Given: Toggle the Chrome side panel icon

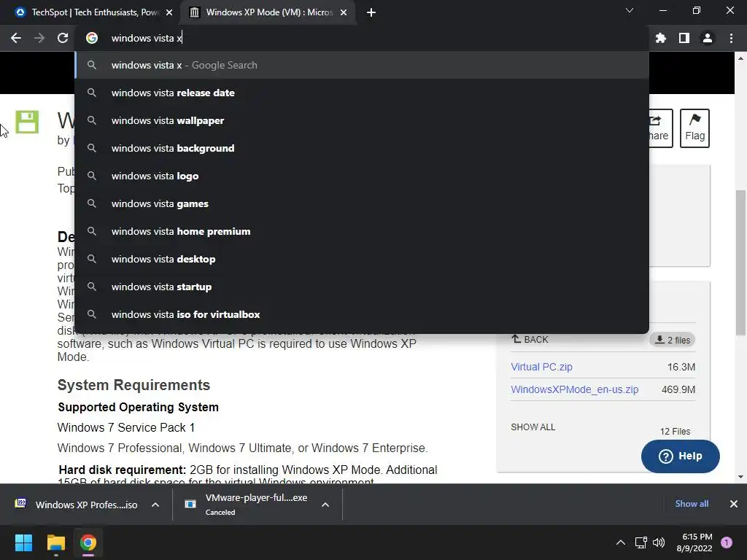Looking at the screenshot, I should tap(684, 38).
